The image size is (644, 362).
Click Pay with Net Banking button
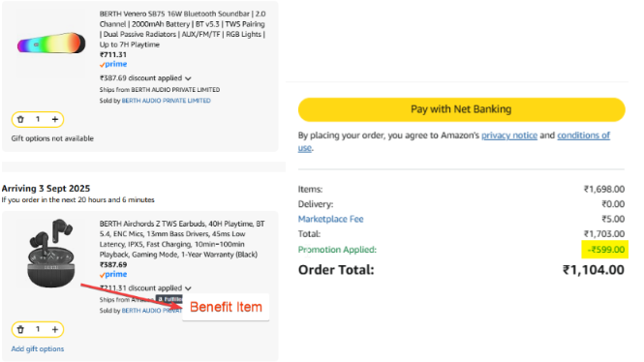461,109
